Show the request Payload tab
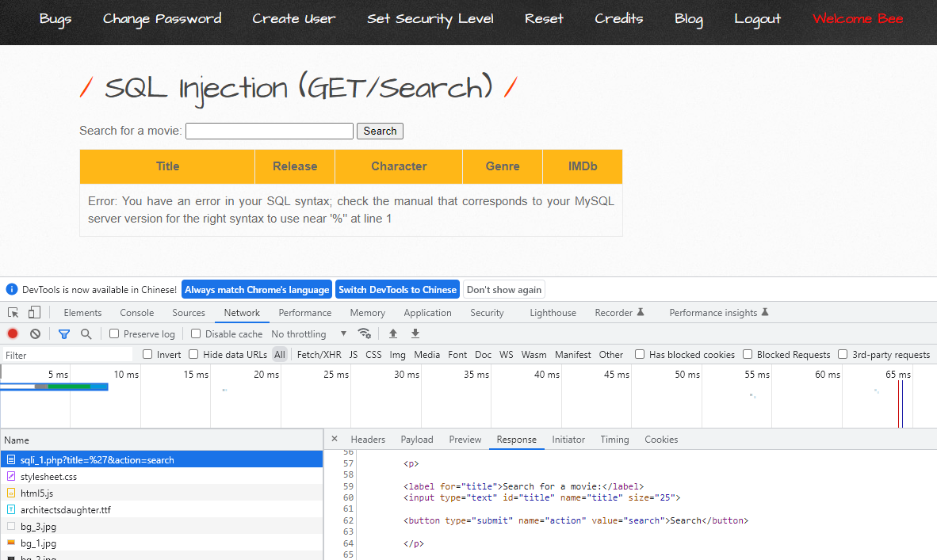This screenshot has width=937, height=560. [416, 440]
